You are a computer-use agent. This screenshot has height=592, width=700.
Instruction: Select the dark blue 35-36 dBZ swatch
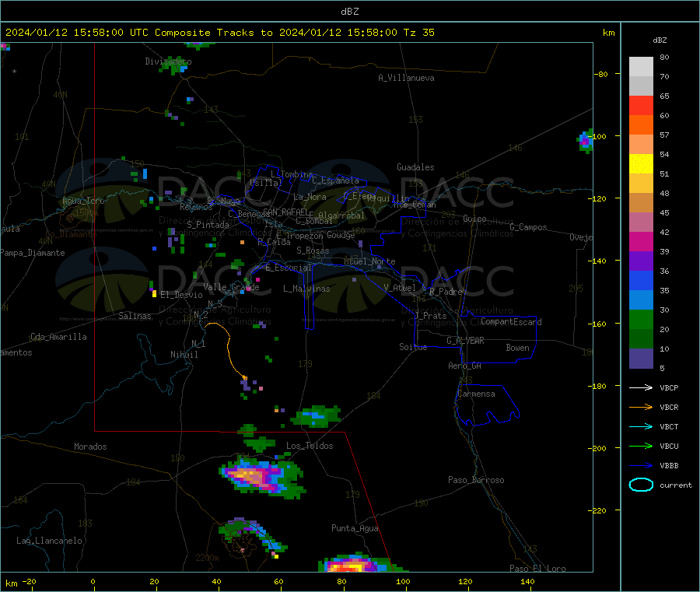pos(641,280)
